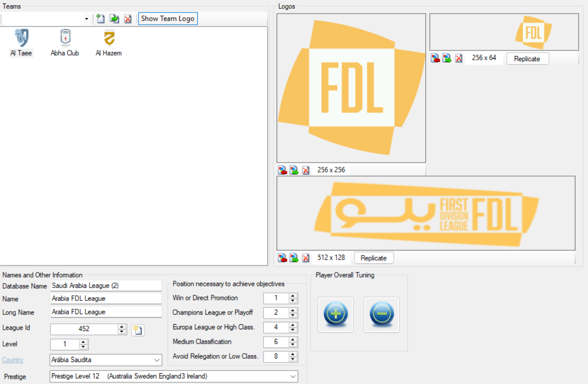Select the Al Taee team icon

[21, 37]
